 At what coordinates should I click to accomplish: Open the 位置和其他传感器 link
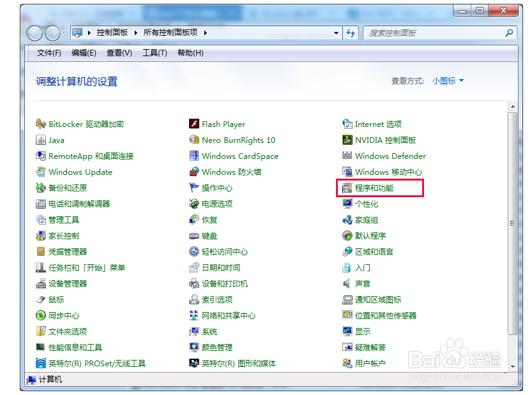click(x=386, y=315)
